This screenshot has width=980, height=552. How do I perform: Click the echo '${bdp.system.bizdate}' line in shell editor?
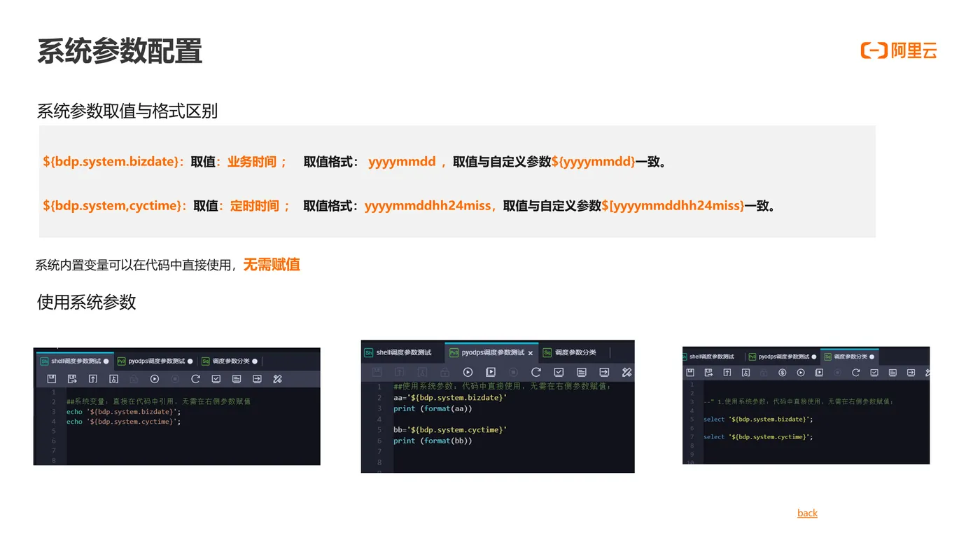pyautogui.click(x=124, y=412)
